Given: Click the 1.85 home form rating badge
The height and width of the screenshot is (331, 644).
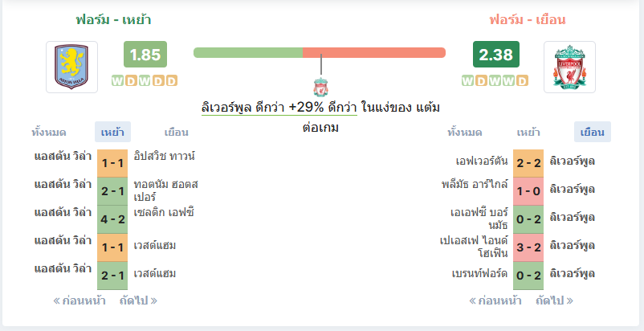Looking at the screenshot, I should click(145, 54).
